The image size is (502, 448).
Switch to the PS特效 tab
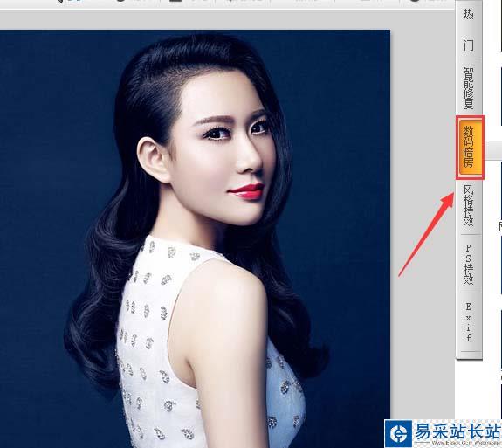(469, 264)
